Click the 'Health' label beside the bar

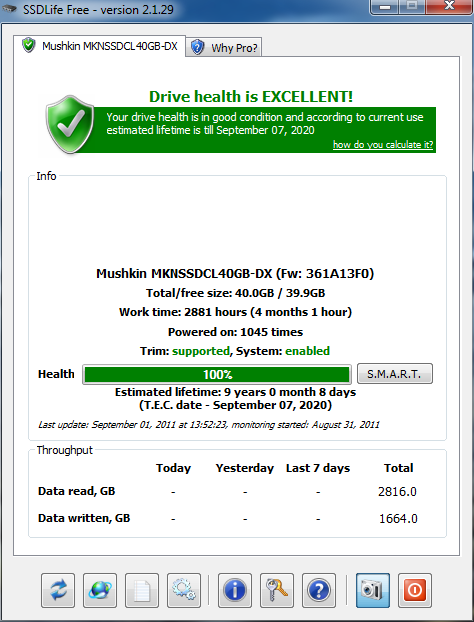coord(56,374)
